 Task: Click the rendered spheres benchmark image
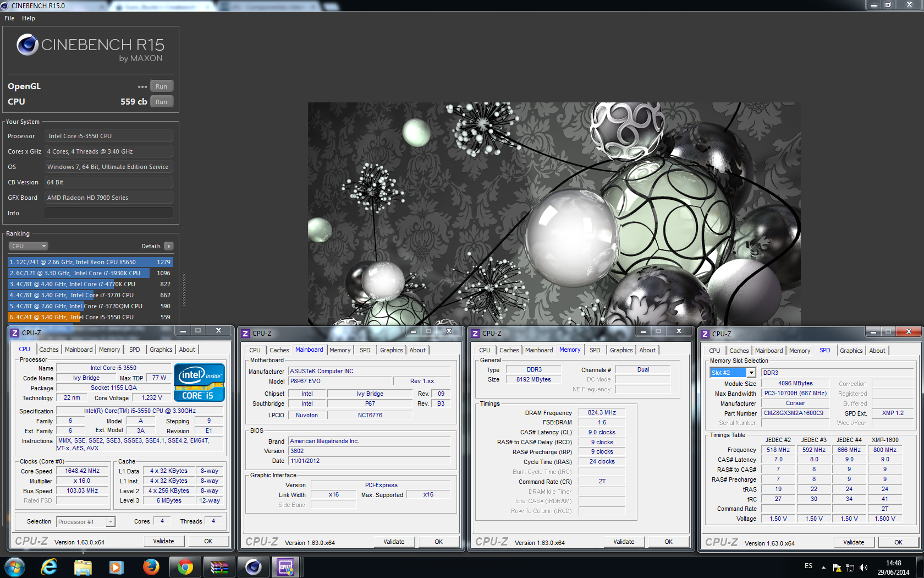tap(554, 214)
